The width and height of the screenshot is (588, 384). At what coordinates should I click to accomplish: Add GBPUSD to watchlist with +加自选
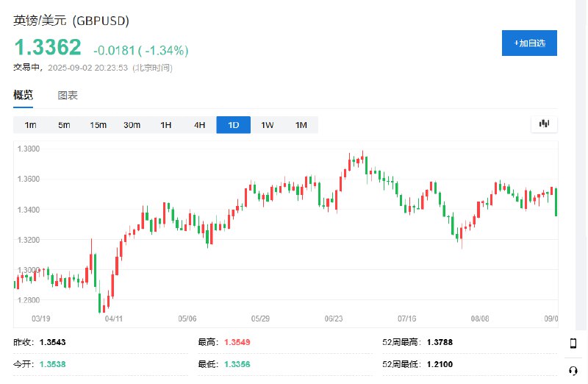click(x=529, y=43)
